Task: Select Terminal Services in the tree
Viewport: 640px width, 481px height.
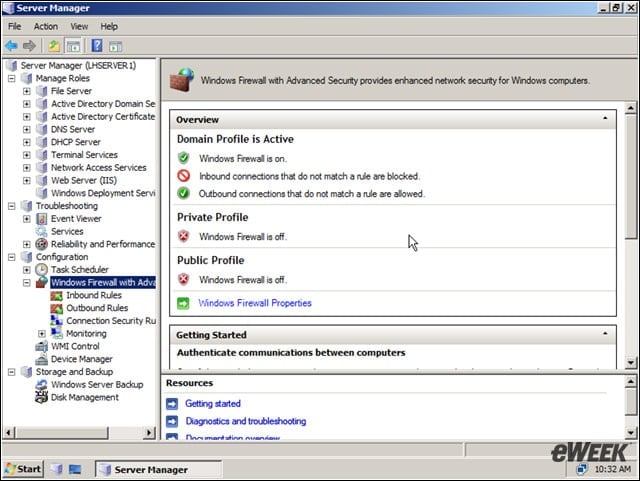Action: tap(84, 155)
